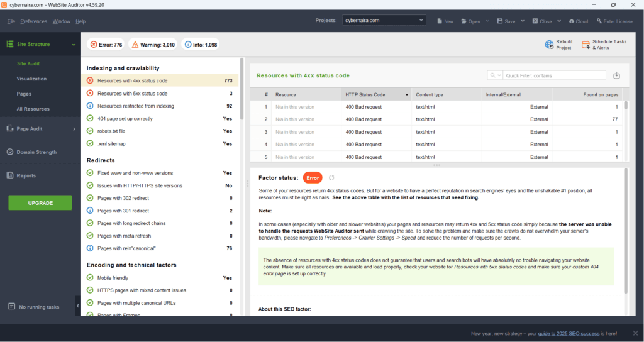Click the info icon for Pages with 301 redirect
644x342 pixels.
(x=90, y=211)
